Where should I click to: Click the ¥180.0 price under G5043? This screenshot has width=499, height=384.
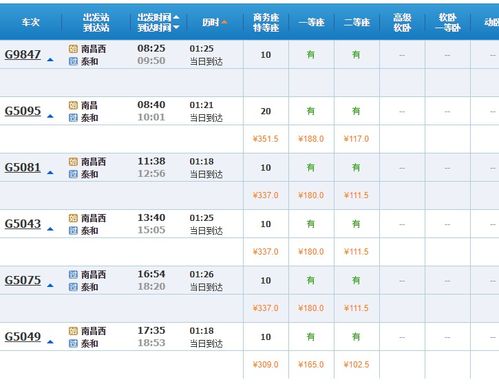point(311,251)
